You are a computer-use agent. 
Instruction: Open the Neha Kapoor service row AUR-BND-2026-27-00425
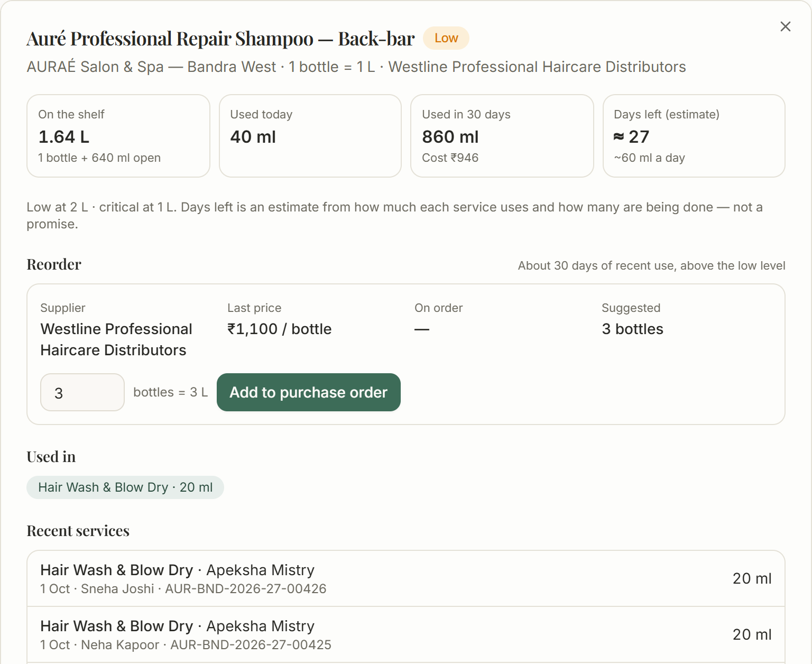(406, 634)
